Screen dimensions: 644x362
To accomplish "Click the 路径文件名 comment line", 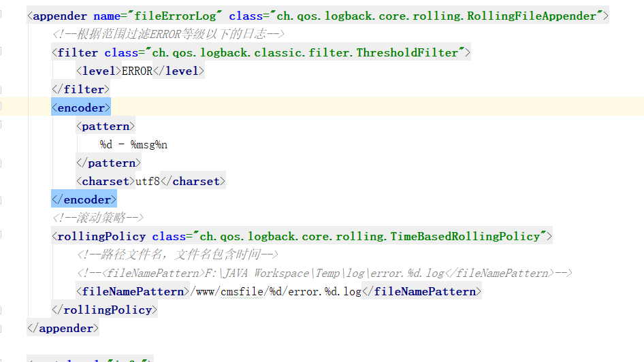I will pyautogui.click(x=177, y=254).
